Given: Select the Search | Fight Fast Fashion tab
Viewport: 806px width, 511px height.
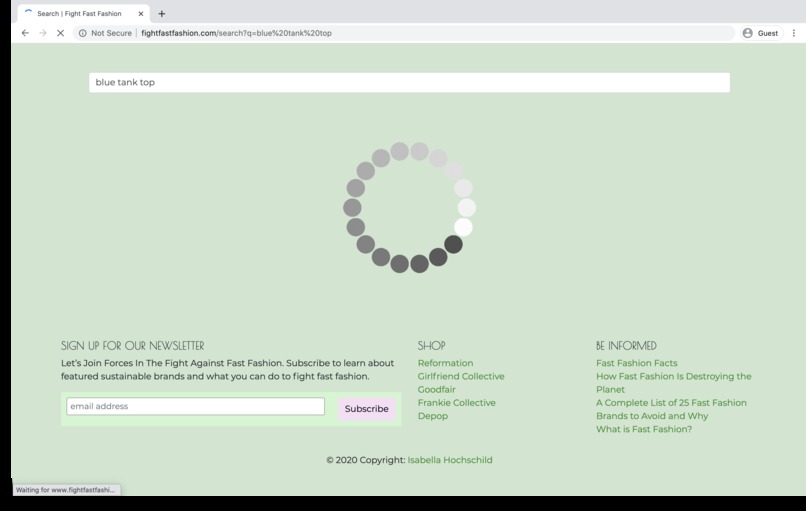Looking at the screenshot, I should tap(84, 14).
